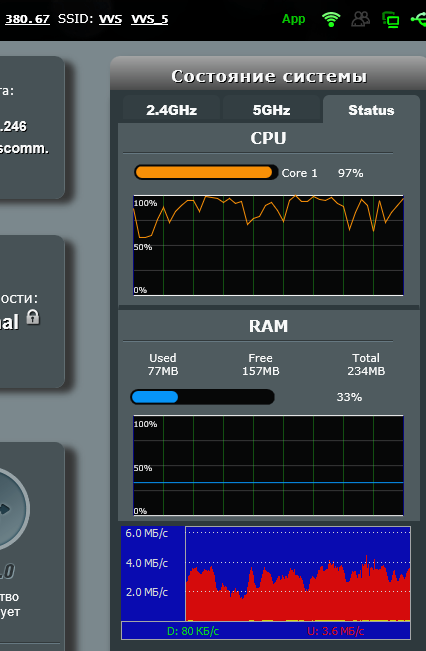Open the guest network people icon

click(x=360, y=19)
